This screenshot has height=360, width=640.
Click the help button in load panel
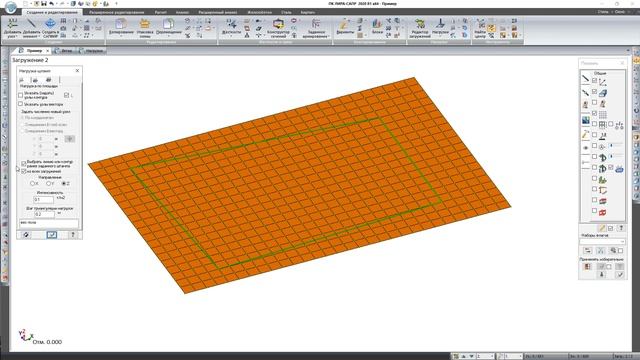point(73,235)
